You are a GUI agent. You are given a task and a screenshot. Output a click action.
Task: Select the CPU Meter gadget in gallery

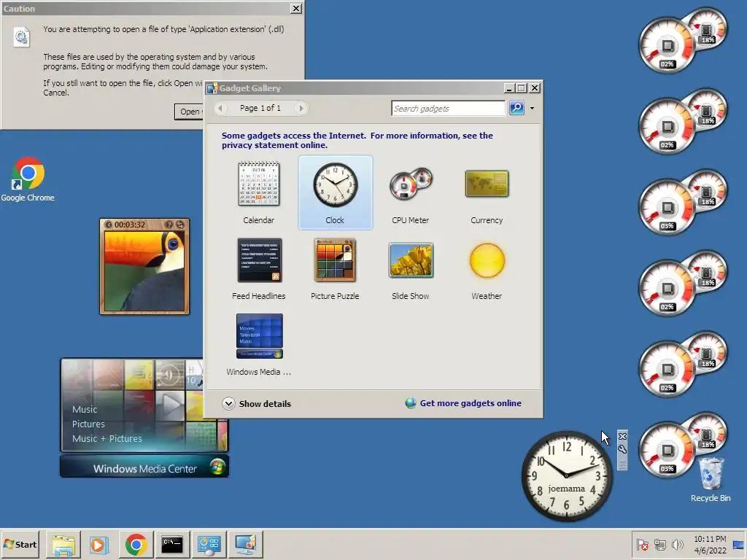coord(411,192)
